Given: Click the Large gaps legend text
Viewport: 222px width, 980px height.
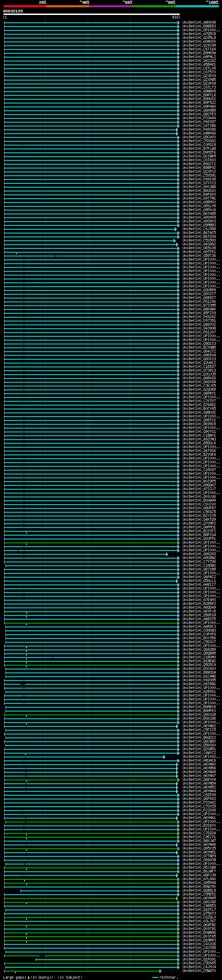Looking at the screenshot, I should (43, 977).
